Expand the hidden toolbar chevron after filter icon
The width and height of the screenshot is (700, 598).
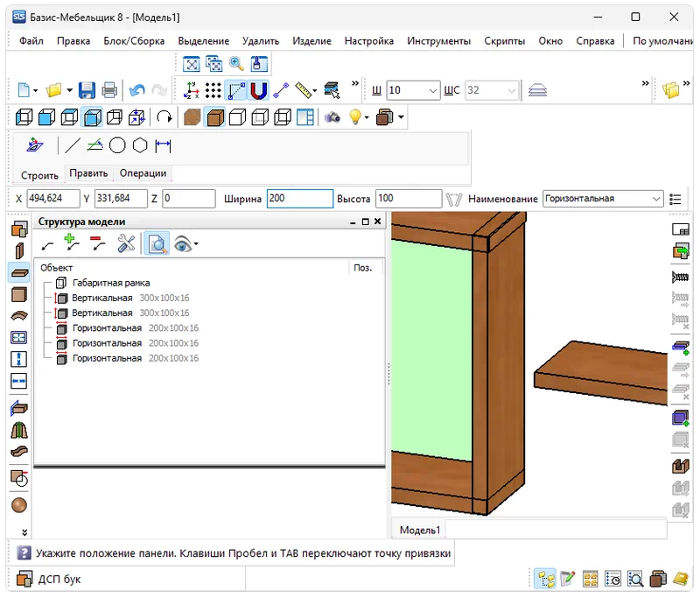[x=355, y=83]
